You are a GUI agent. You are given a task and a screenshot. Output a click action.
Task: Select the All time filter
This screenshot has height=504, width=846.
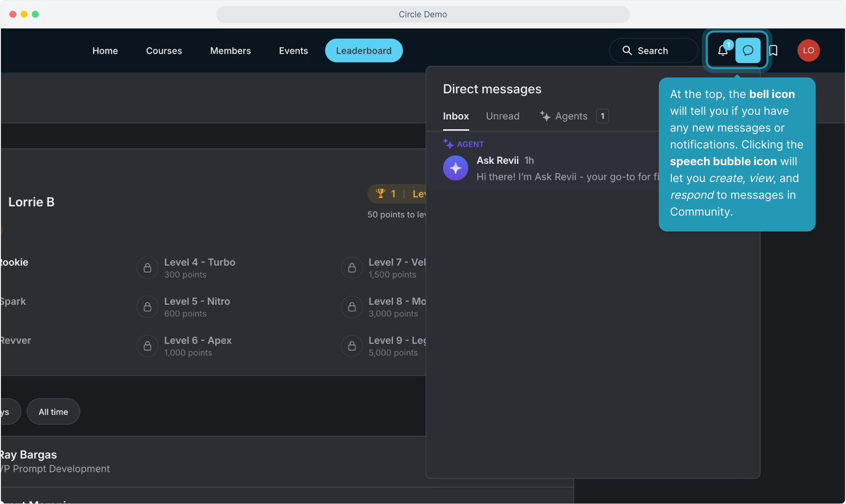pos(53,412)
